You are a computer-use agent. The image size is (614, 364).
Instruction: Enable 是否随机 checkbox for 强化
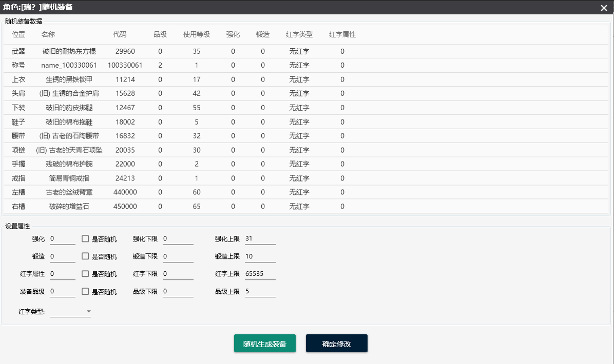pos(85,239)
